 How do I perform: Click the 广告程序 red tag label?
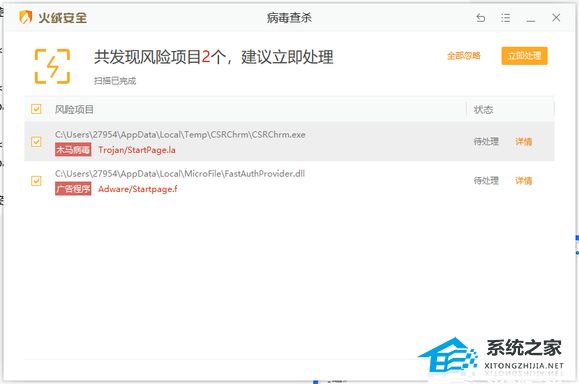click(73, 189)
